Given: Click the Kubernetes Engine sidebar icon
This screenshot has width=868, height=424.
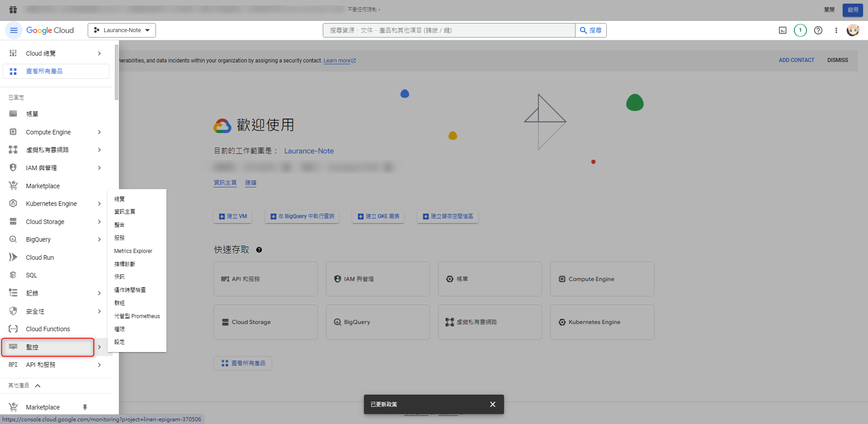Looking at the screenshot, I should click(x=13, y=204).
